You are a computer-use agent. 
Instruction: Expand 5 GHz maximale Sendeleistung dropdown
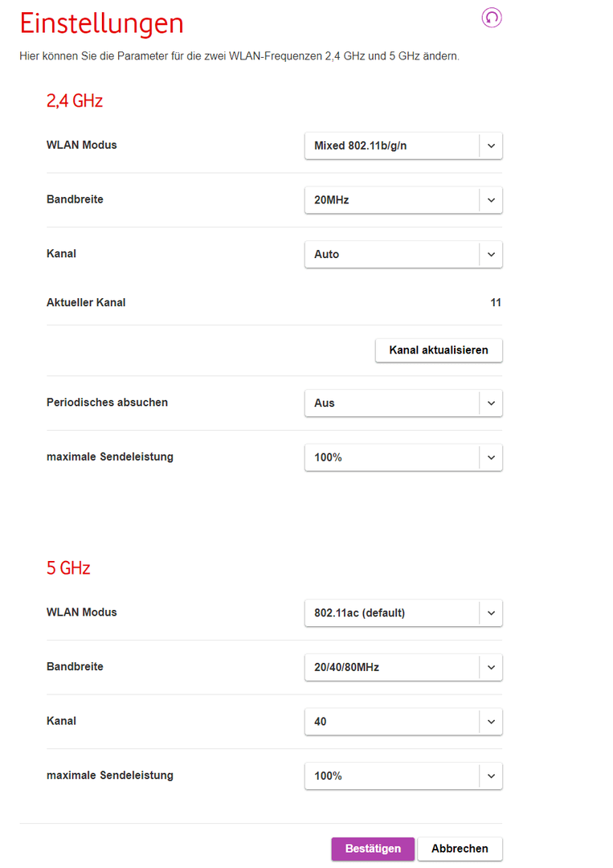403,776
